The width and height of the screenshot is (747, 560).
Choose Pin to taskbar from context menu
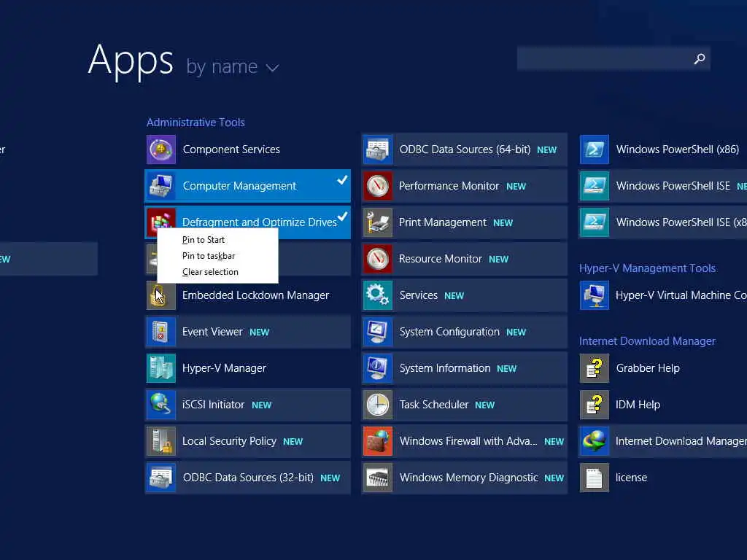point(217,256)
